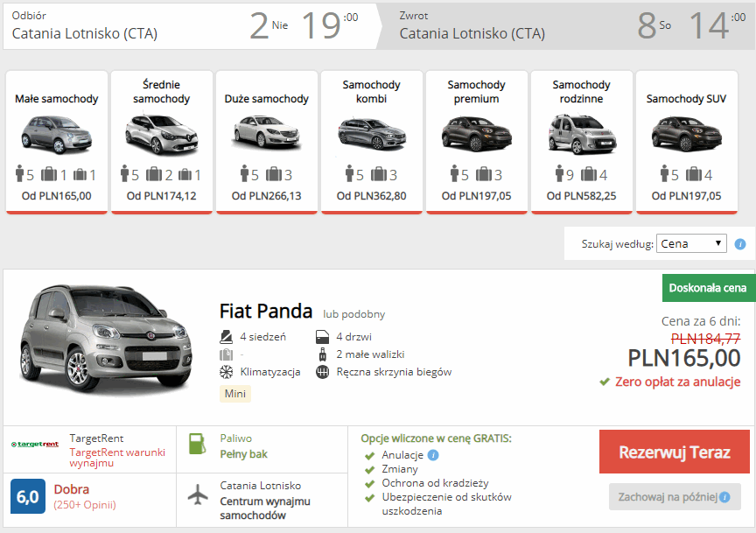Click the small suitcase icon by 2 małe walizki

coord(323,354)
